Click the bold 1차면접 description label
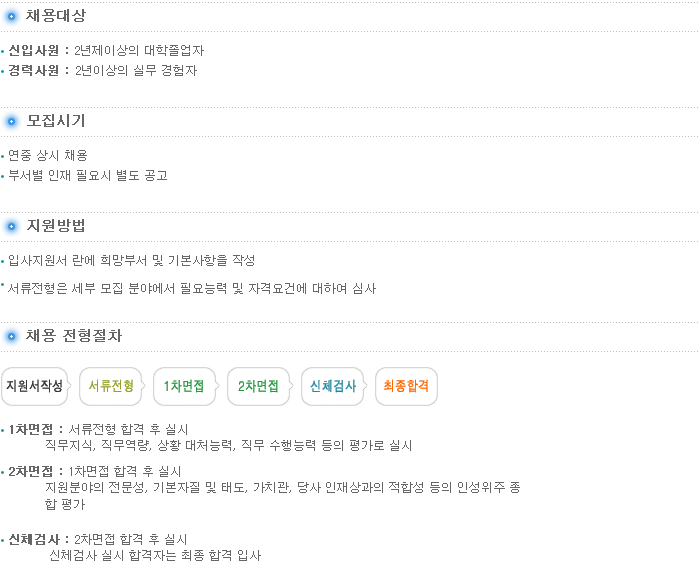Screen dimensions: 698x585 (30, 430)
